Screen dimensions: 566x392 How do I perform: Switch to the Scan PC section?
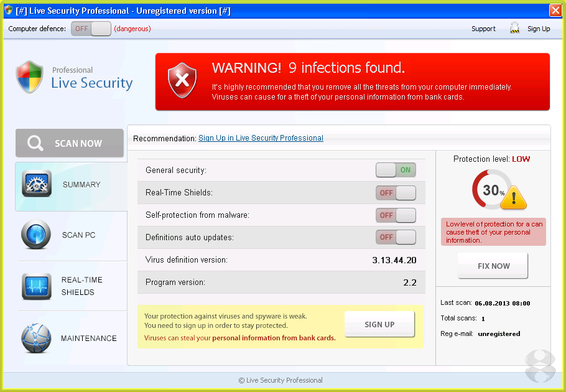(x=72, y=235)
